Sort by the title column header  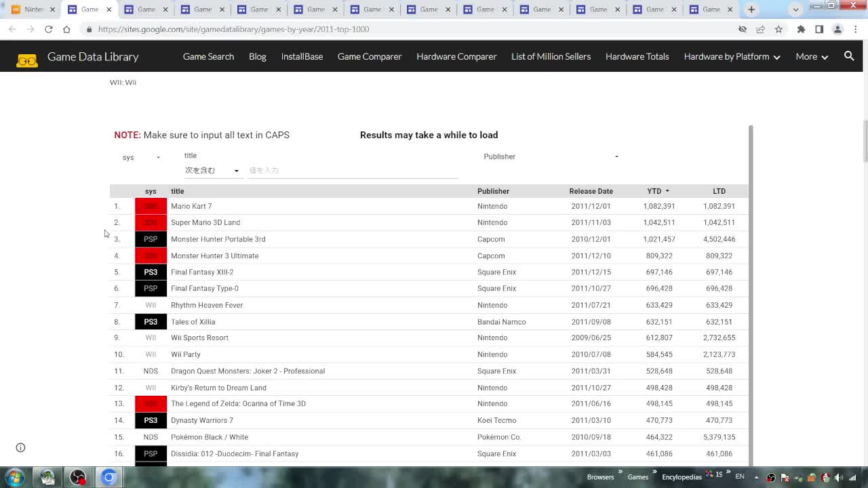(x=177, y=191)
